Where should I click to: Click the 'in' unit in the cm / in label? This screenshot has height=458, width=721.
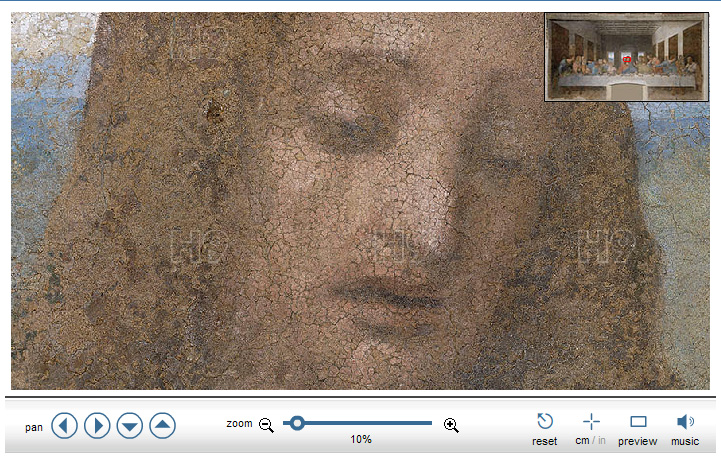601,441
